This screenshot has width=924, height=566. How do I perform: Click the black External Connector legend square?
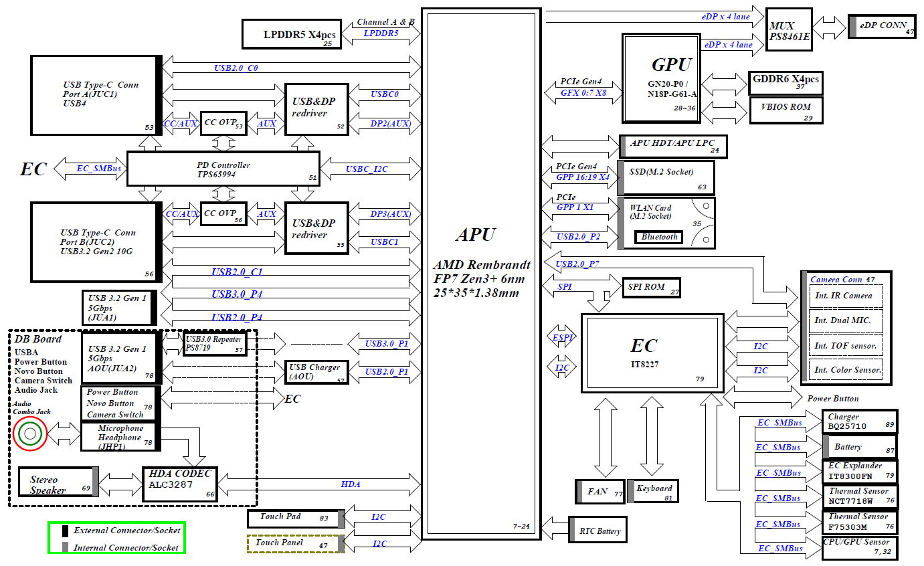[x=66, y=531]
